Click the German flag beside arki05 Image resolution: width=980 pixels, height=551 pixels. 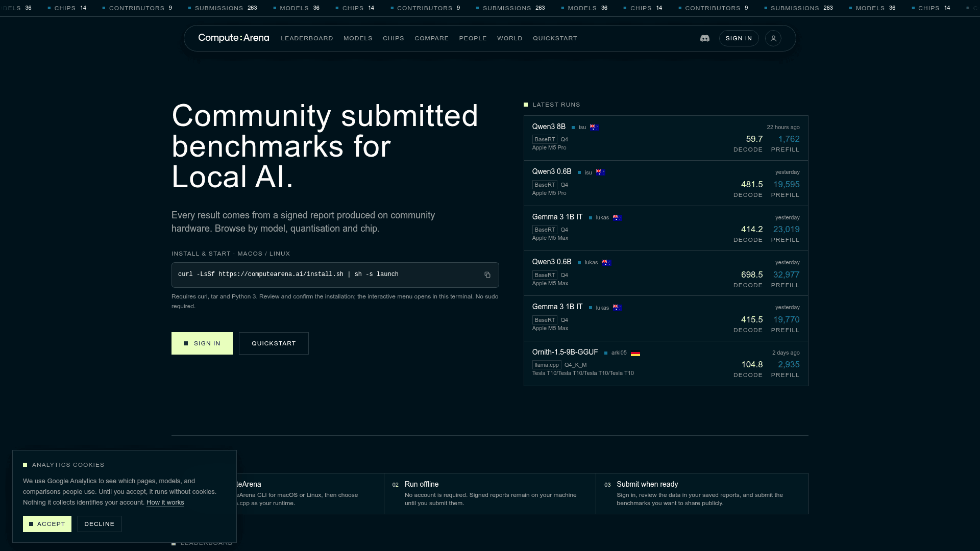[635, 353]
